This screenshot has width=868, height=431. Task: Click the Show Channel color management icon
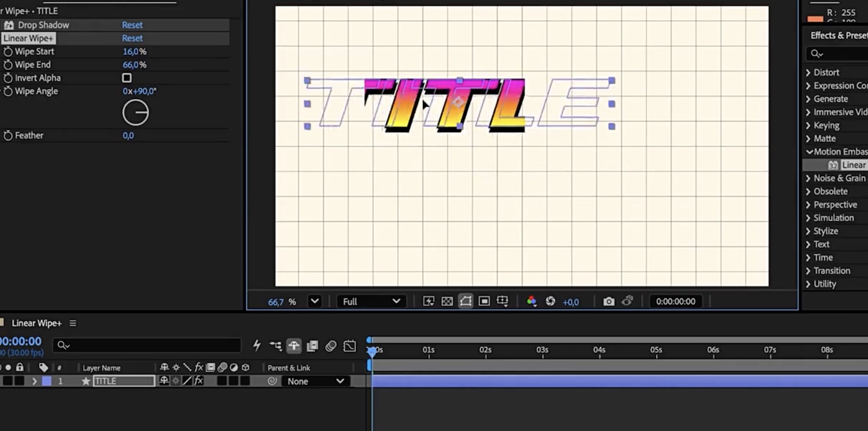click(x=531, y=302)
